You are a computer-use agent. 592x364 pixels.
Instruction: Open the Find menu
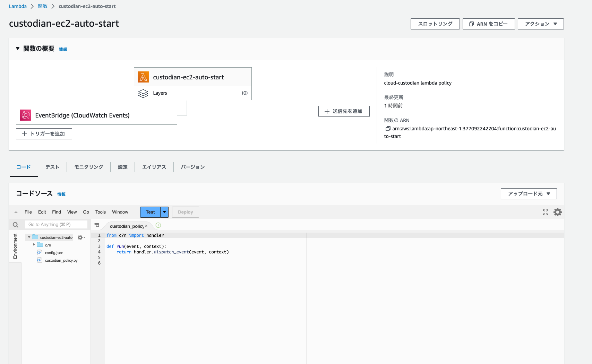[57, 212]
